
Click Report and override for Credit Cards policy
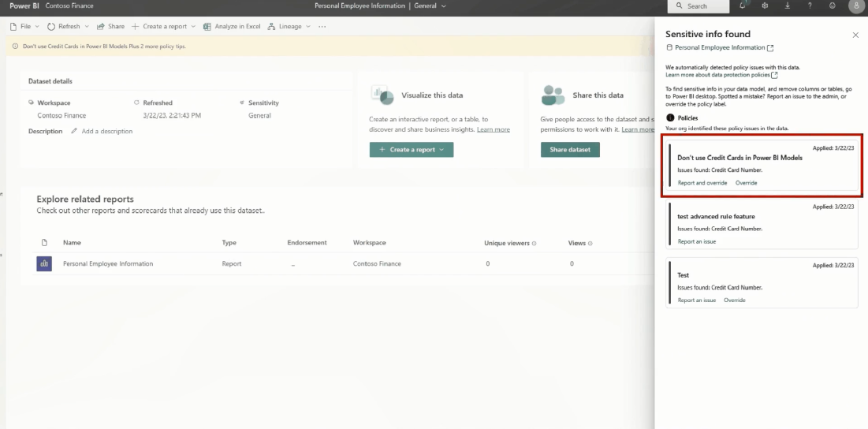tap(702, 183)
